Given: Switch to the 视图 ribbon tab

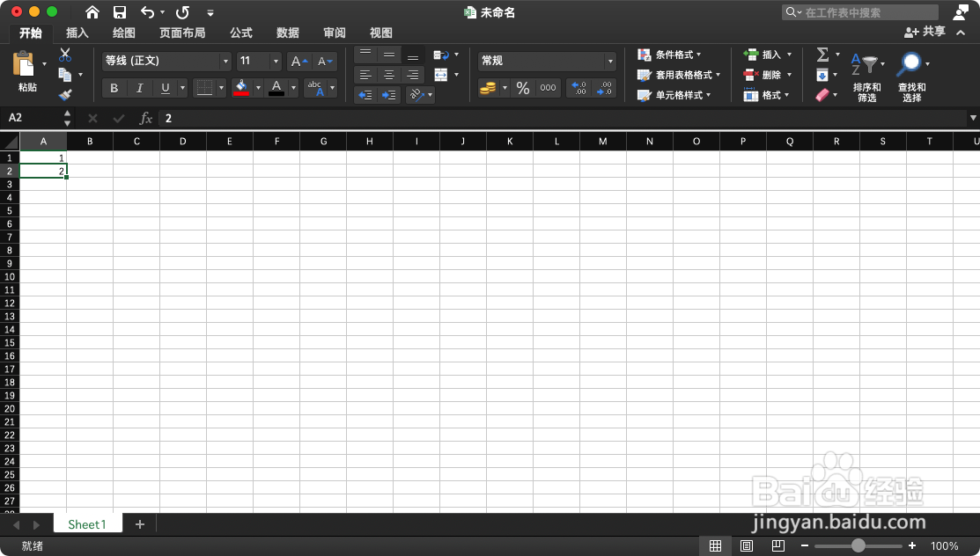Looking at the screenshot, I should coord(380,33).
